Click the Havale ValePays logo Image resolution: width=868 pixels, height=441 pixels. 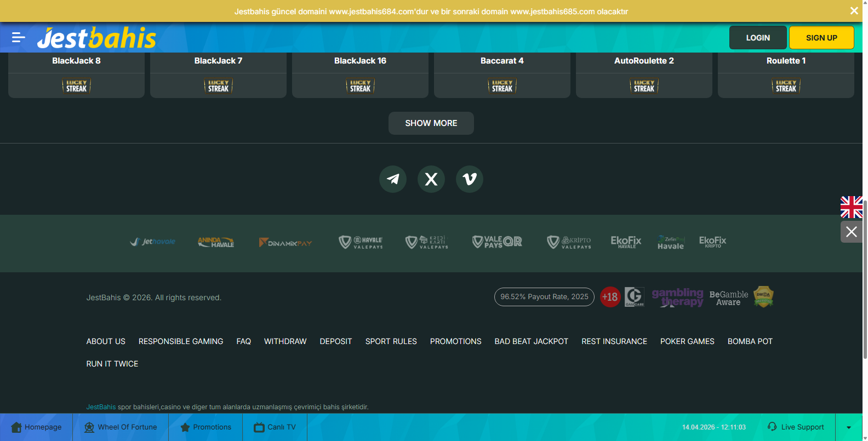[x=361, y=242]
